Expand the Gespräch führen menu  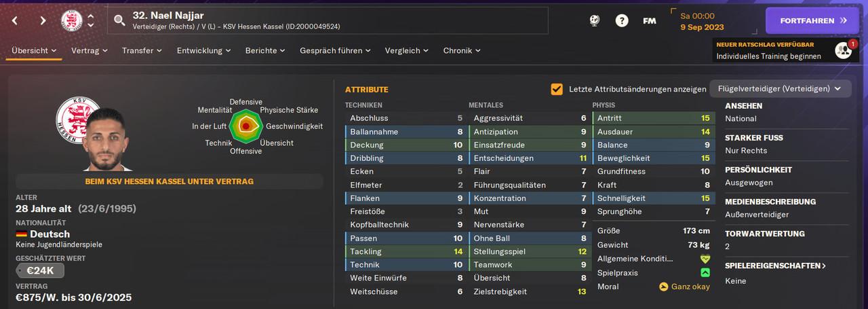tap(335, 50)
